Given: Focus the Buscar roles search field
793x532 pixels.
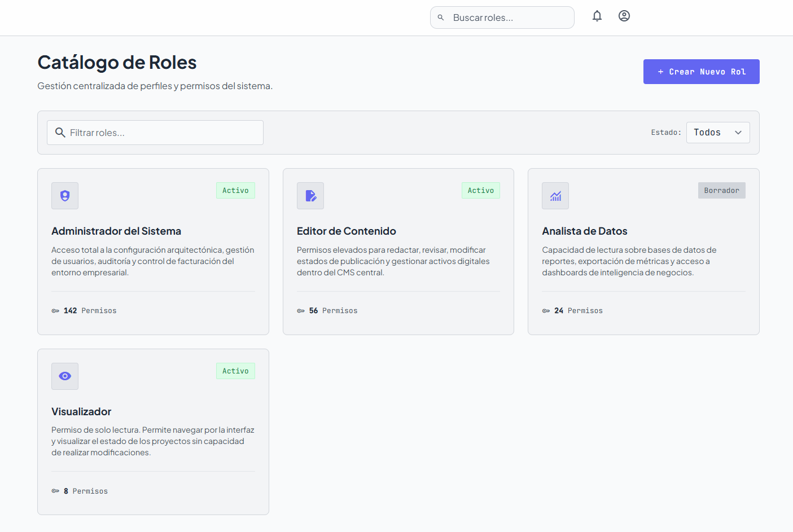Looking at the screenshot, I should [x=502, y=17].
